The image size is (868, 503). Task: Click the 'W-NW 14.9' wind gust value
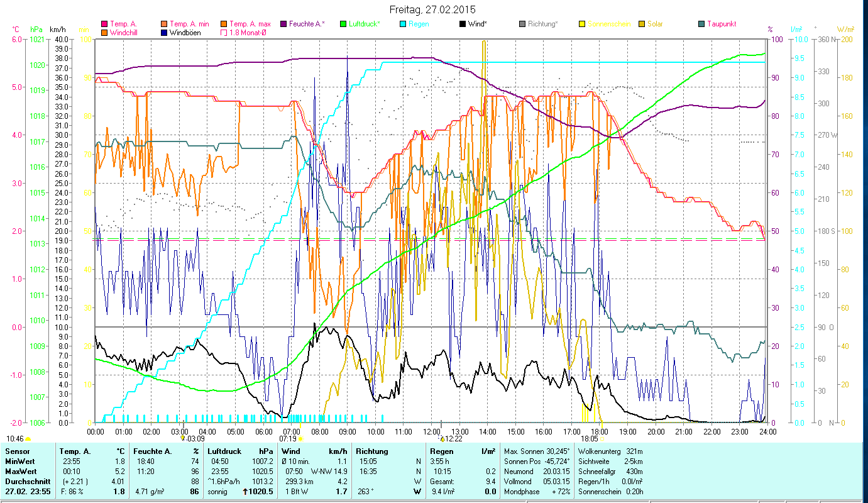pyautogui.click(x=329, y=472)
